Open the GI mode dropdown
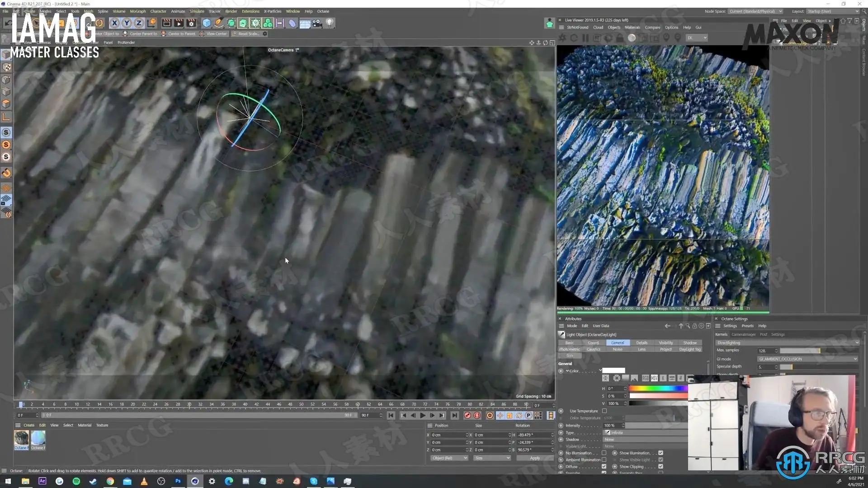 click(x=807, y=359)
